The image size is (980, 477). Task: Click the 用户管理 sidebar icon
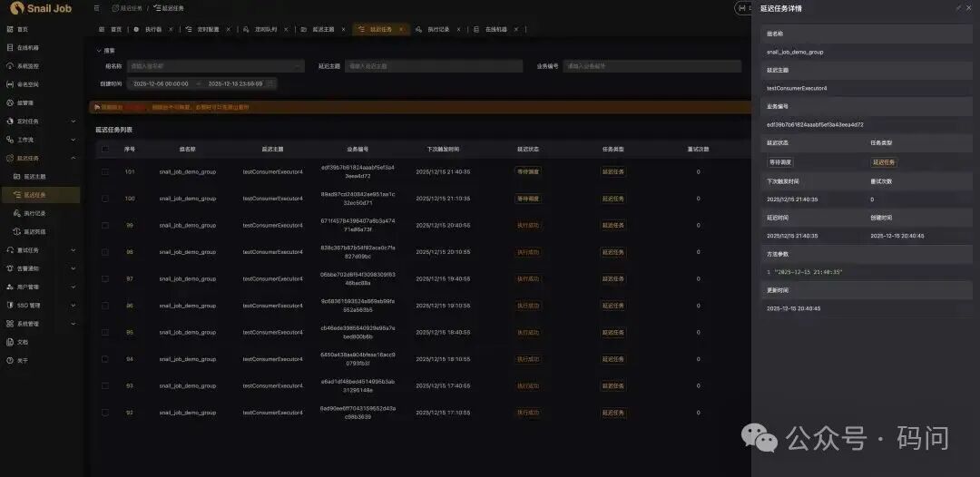[9, 287]
